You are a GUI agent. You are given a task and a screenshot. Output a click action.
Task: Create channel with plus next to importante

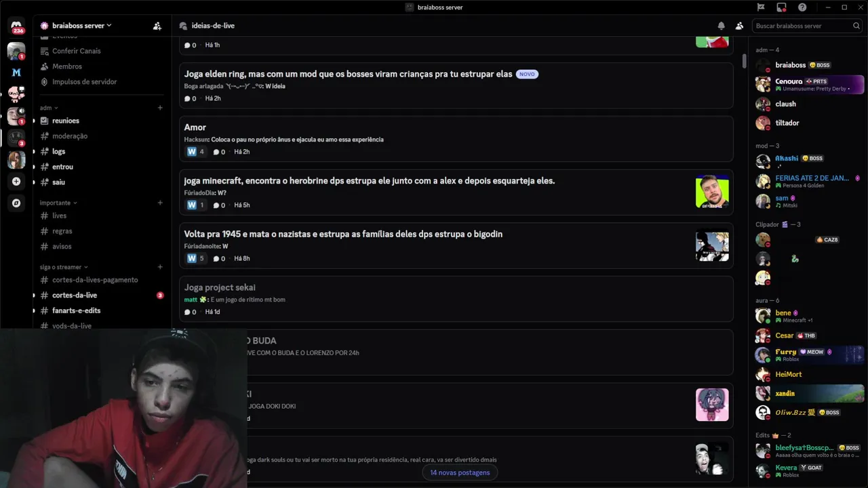pyautogui.click(x=160, y=203)
